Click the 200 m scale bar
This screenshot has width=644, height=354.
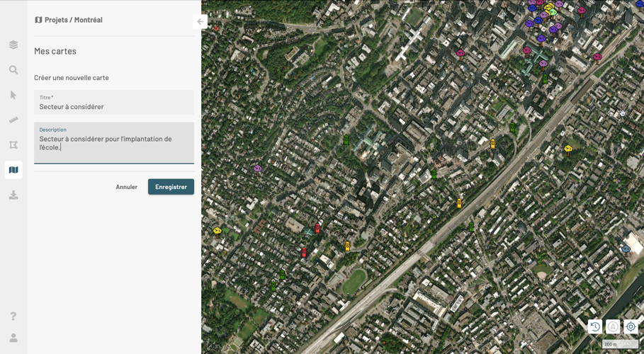click(620, 344)
